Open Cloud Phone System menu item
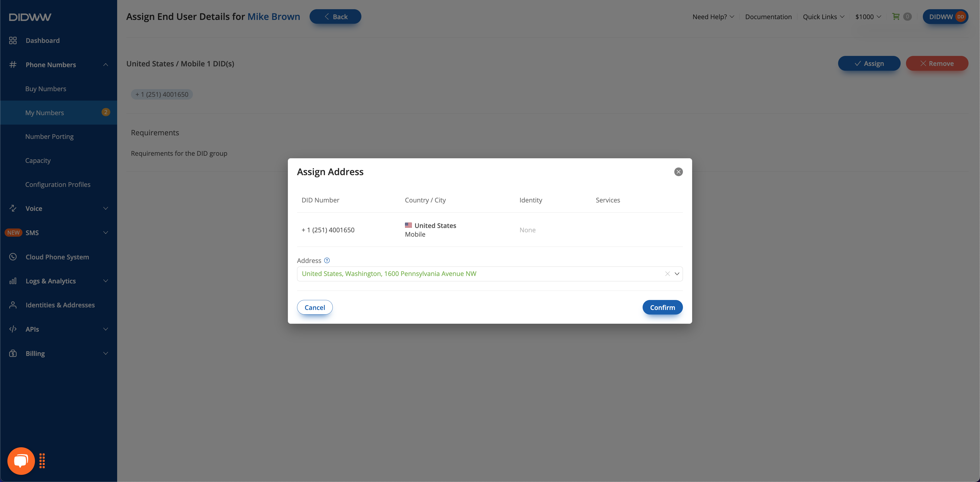980x482 pixels. tap(59, 257)
